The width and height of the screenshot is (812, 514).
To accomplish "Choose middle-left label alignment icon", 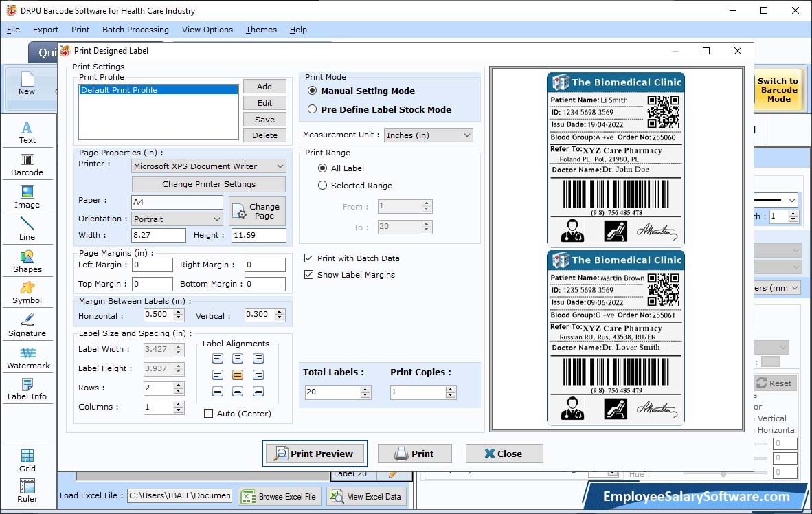I will pyautogui.click(x=218, y=375).
